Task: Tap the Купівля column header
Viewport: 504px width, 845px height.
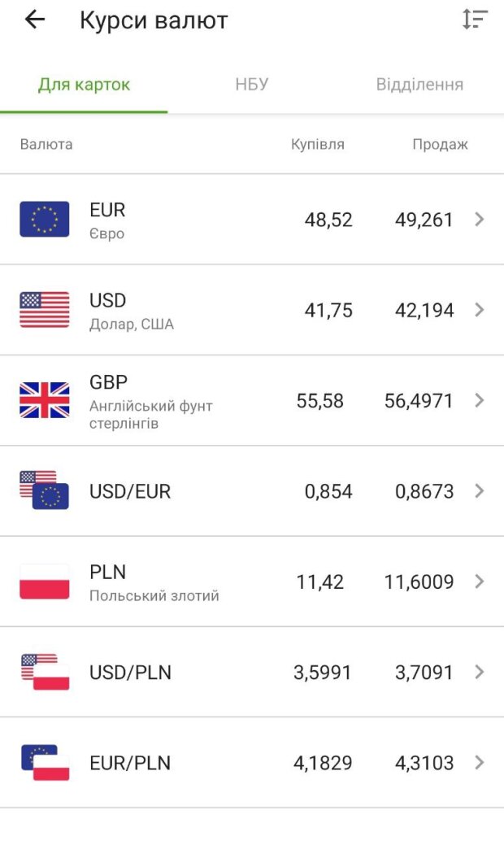Action: (x=318, y=145)
